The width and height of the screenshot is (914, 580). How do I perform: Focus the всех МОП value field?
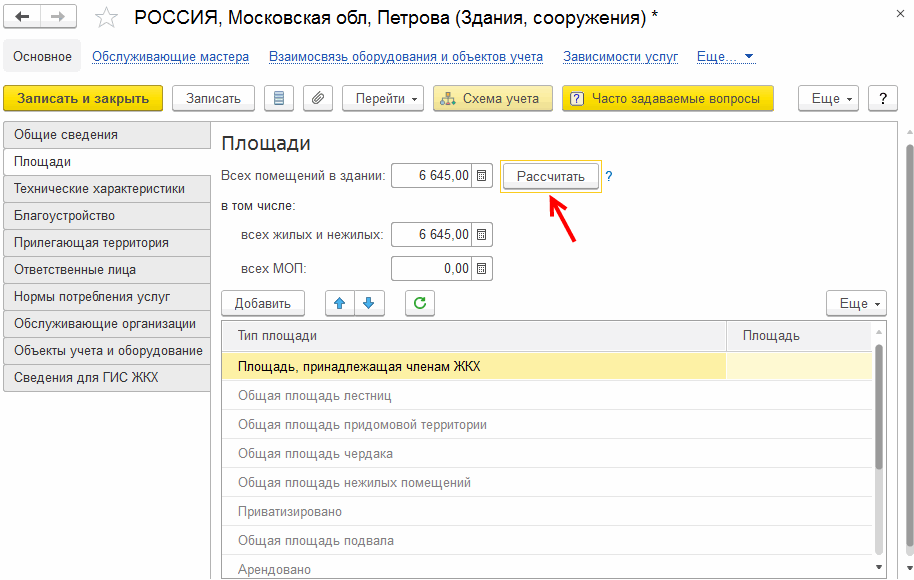(433, 269)
